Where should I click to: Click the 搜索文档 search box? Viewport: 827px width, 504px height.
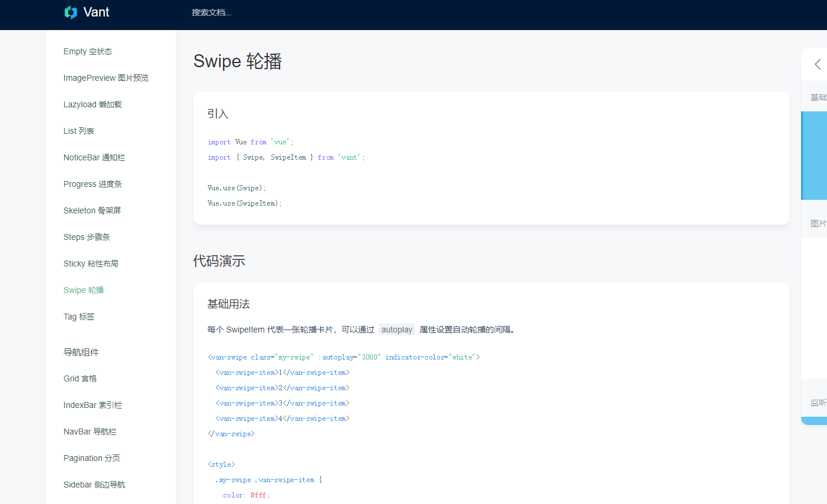click(x=212, y=12)
